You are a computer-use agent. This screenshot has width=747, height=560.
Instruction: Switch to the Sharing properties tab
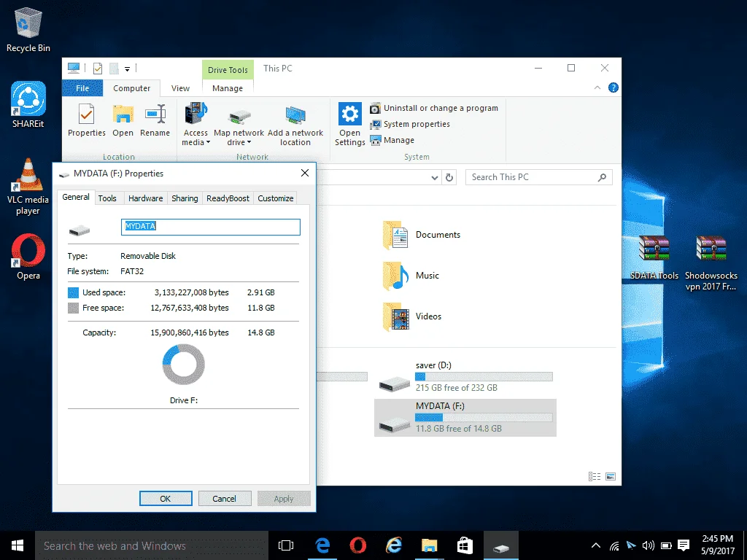point(185,198)
